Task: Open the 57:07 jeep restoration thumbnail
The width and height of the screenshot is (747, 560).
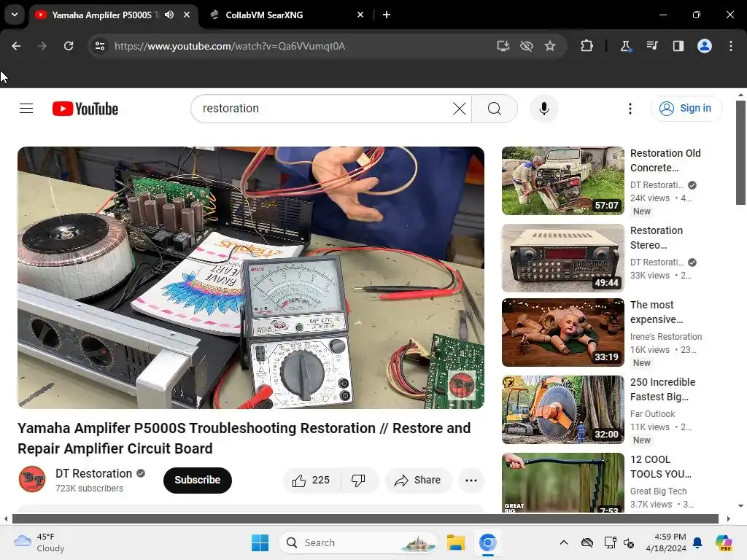Action: click(x=562, y=181)
